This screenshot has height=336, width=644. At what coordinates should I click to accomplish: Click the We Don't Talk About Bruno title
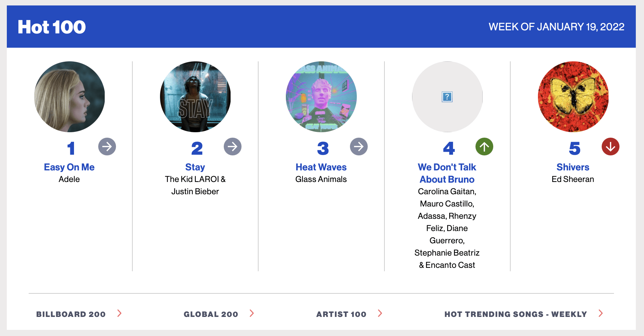(447, 173)
